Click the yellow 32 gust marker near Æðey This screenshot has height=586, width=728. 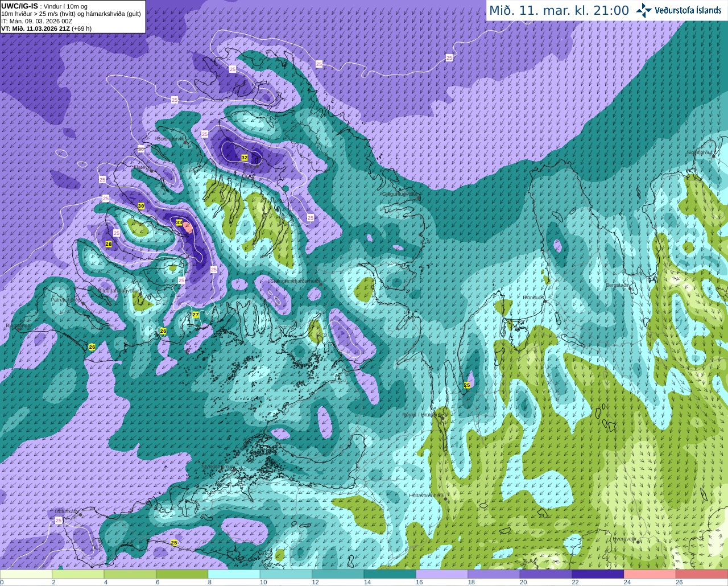(245, 158)
